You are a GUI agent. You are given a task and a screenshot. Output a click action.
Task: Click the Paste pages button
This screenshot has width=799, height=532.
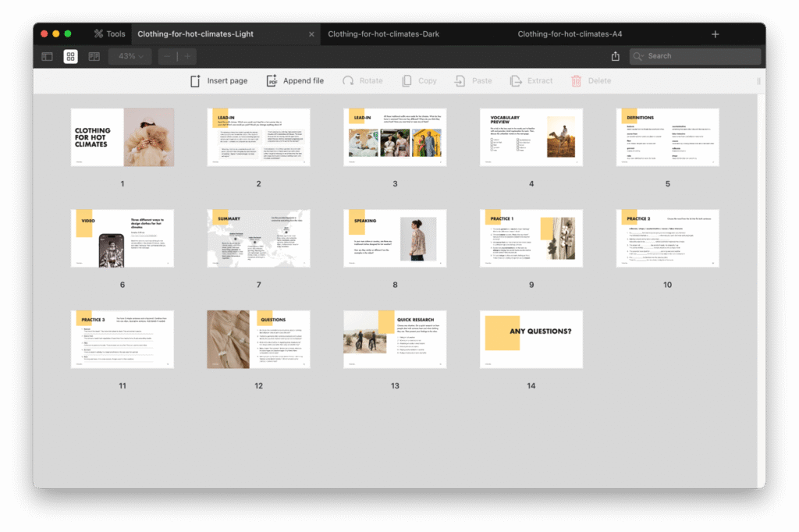tap(474, 81)
